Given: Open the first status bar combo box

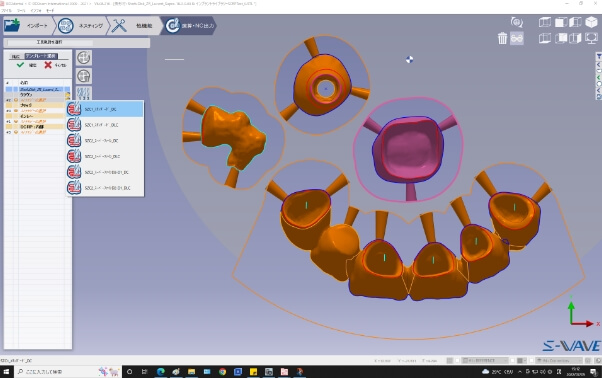Looking at the screenshot, I should coord(485,360).
